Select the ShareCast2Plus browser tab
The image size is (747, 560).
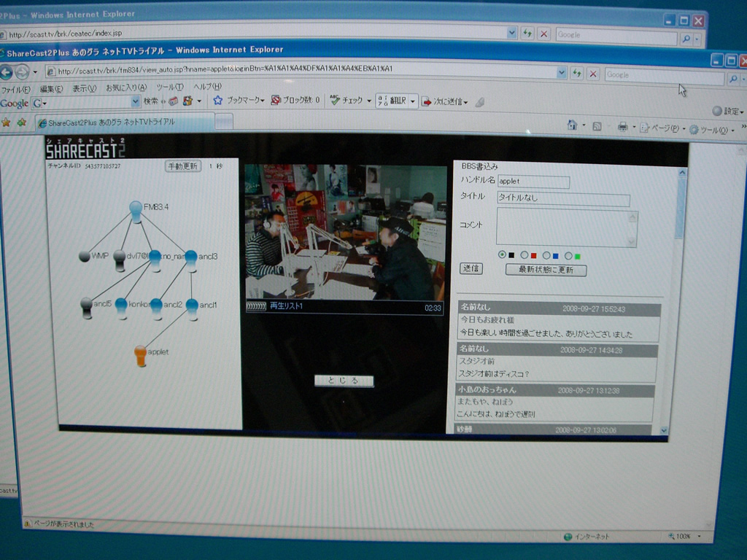[x=125, y=122]
